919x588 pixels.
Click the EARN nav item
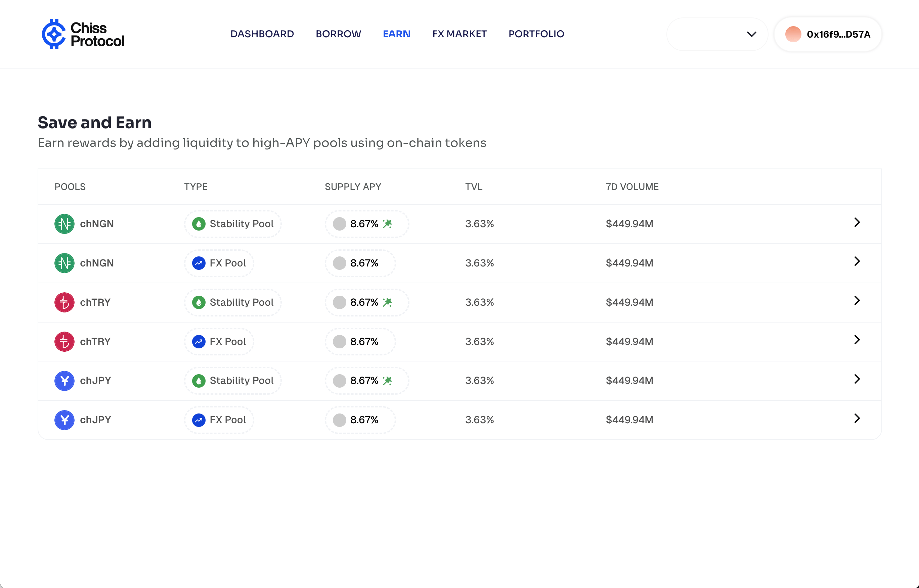tap(397, 34)
